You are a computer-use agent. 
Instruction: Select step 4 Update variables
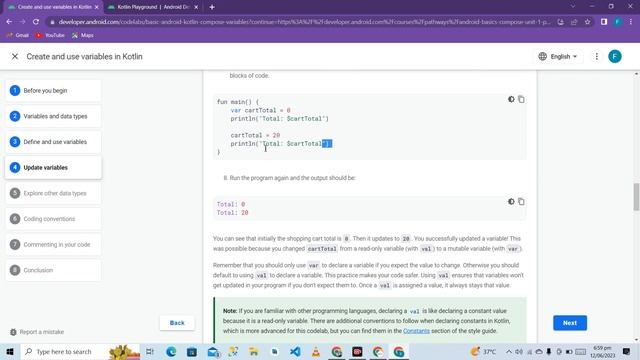53,167
